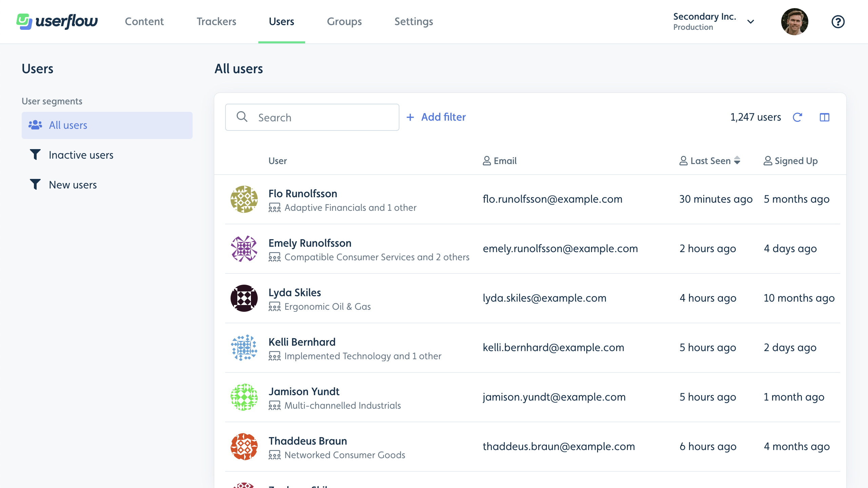The width and height of the screenshot is (868, 488).
Task: Open Lyda Skiles's user profile
Action: 295,292
